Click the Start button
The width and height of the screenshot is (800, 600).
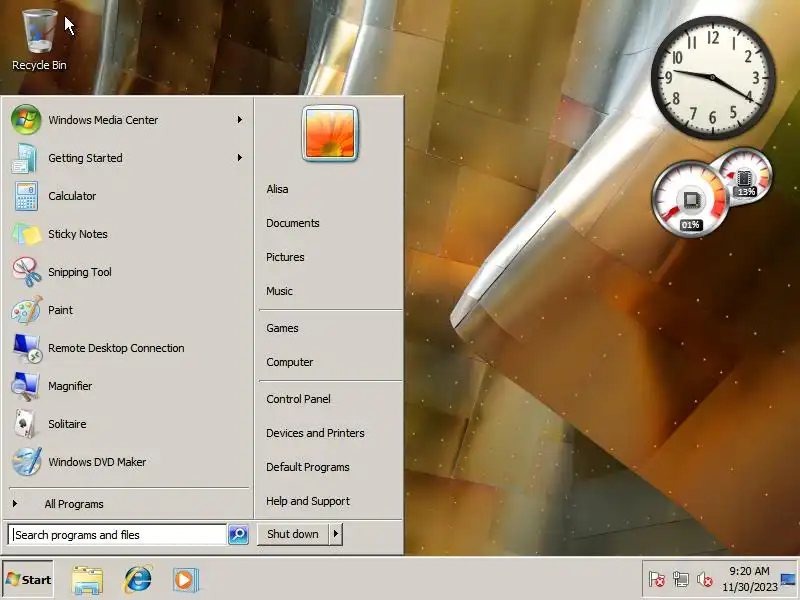coord(28,580)
